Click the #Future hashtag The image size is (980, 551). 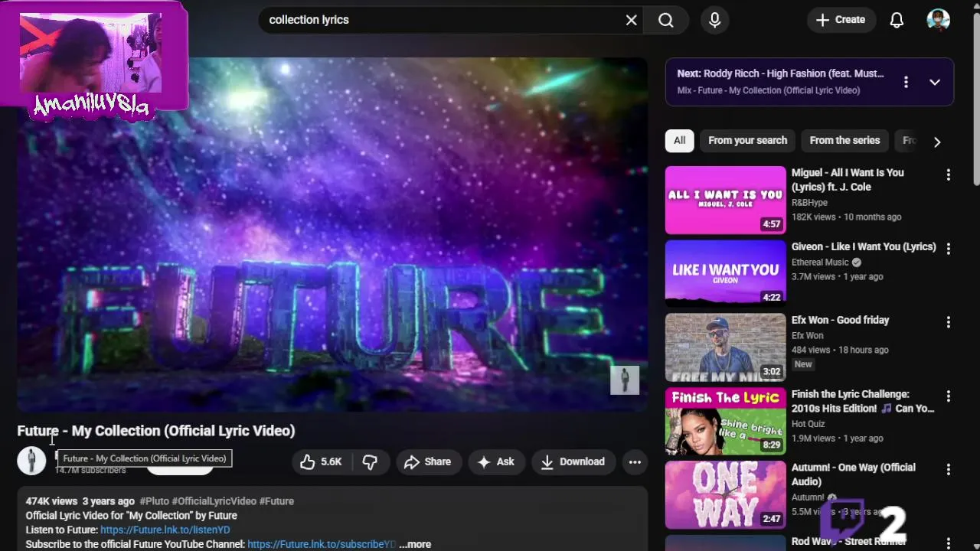point(276,501)
